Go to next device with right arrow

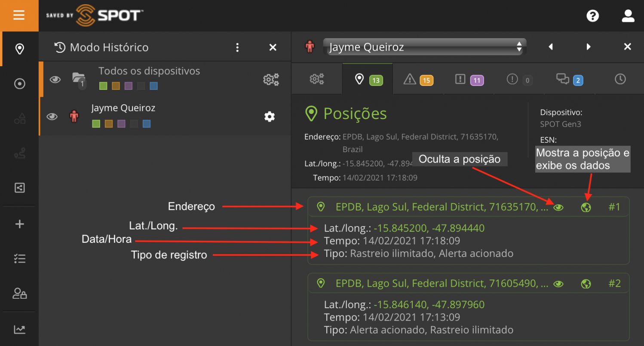(x=589, y=47)
